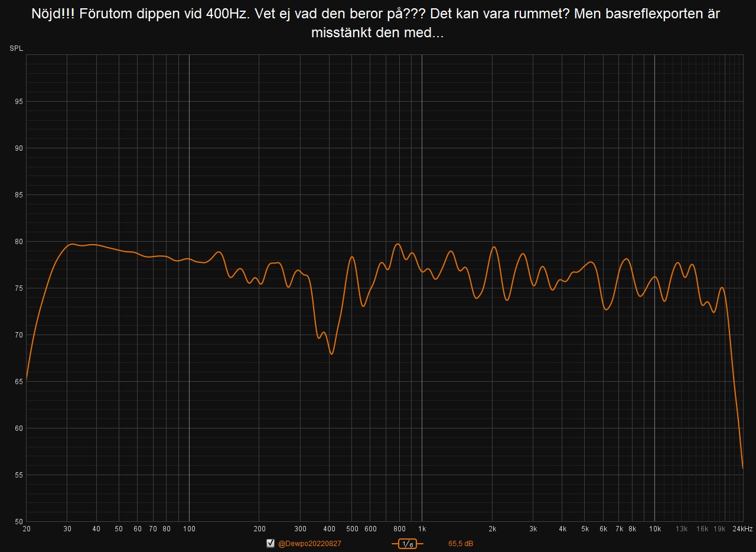Click the 70 dB level axis label
Viewport: 756px width, 552px height.
tap(18, 335)
